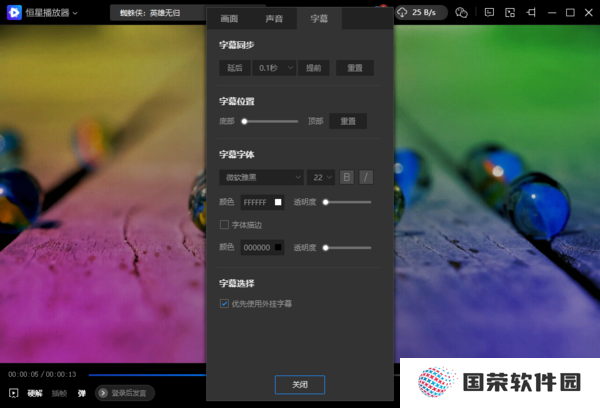Open the feedback message icon in title bar
Viewport: 600px width, 408px height.
pos(489,13)
